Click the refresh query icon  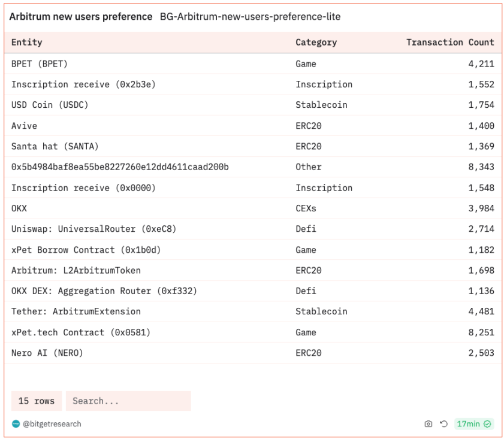(x=443, y=424)
